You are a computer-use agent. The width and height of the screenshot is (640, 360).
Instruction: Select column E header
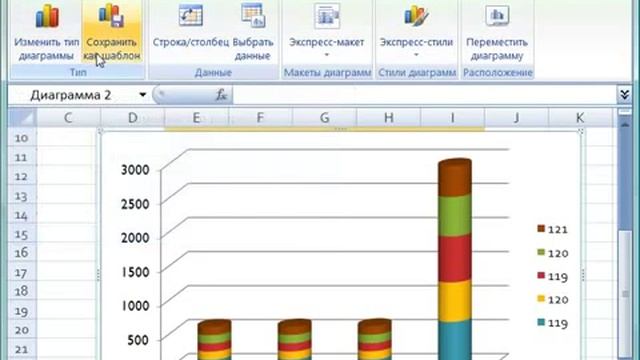click(196, 118)
